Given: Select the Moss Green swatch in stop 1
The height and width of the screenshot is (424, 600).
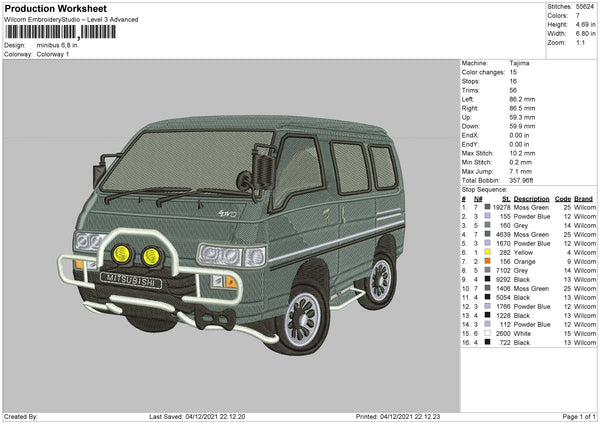Looking at the screenshot, I should (x=487, y=208).
